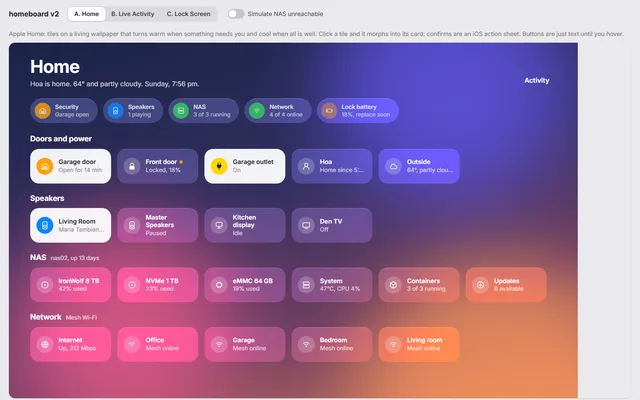Click the Living Room speaker icon

[45, 225]
